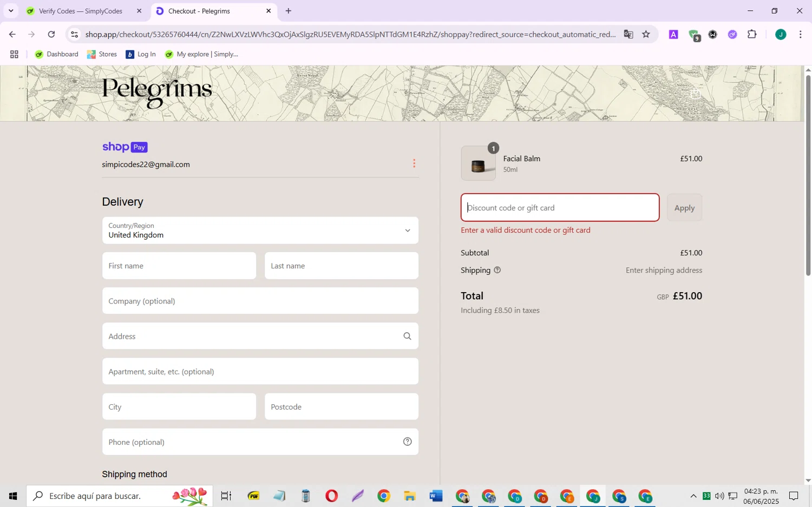
Task: Click the Address input field
Action: (260, 336)
